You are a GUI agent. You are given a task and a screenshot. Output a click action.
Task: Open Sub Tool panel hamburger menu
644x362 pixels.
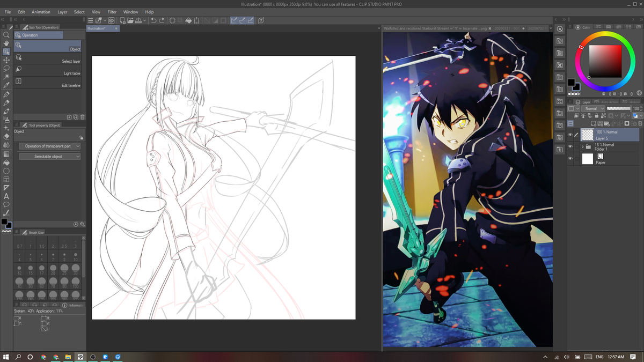(x=17, y=26)
